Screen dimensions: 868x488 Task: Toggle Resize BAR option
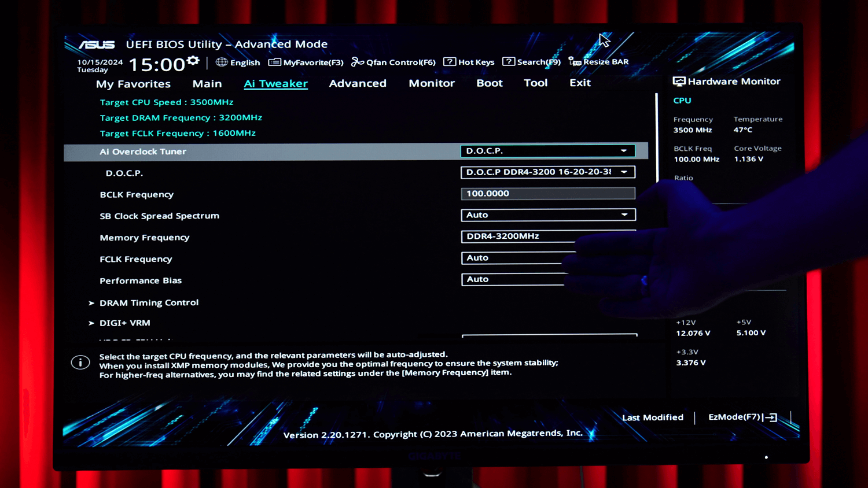(x=598, y=62)
